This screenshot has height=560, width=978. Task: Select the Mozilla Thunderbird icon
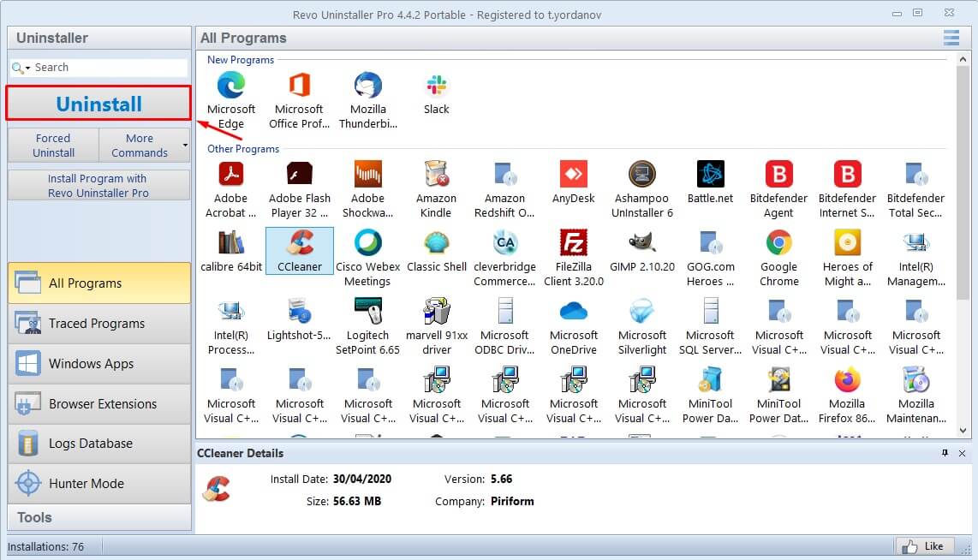click(x=368, y=86)
